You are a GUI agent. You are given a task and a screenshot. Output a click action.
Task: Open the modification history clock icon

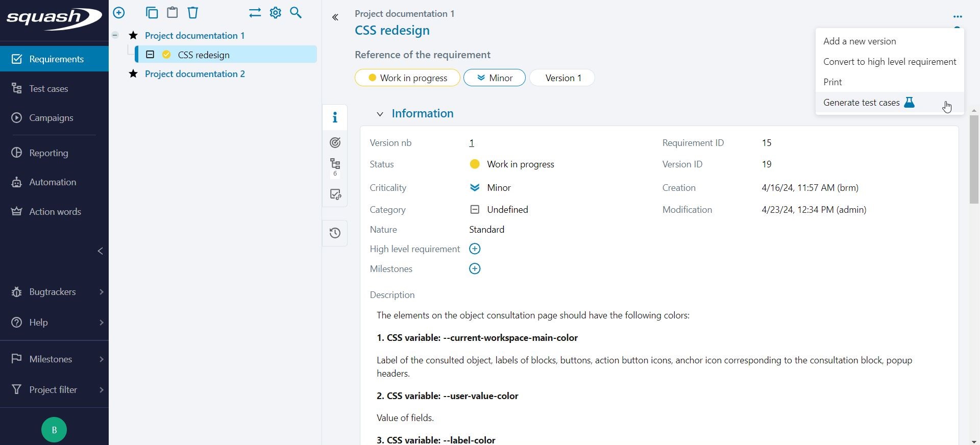[335, 233]
